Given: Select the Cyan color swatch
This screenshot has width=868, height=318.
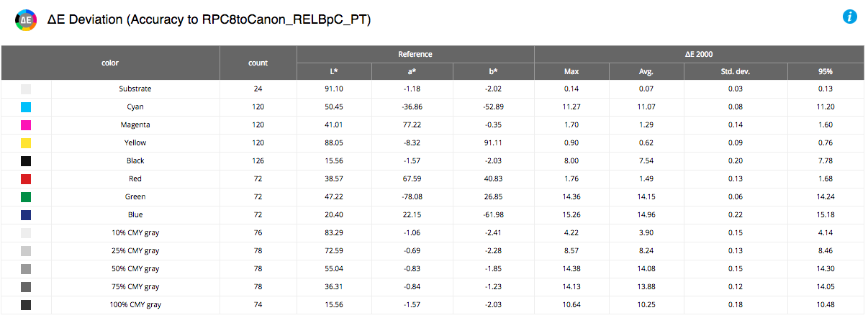Looking at the screenshot, I should coord(26,107).
